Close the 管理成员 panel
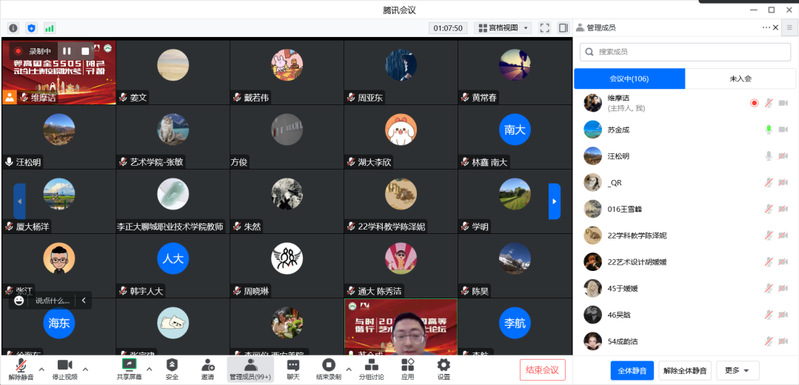 [776, 28]
